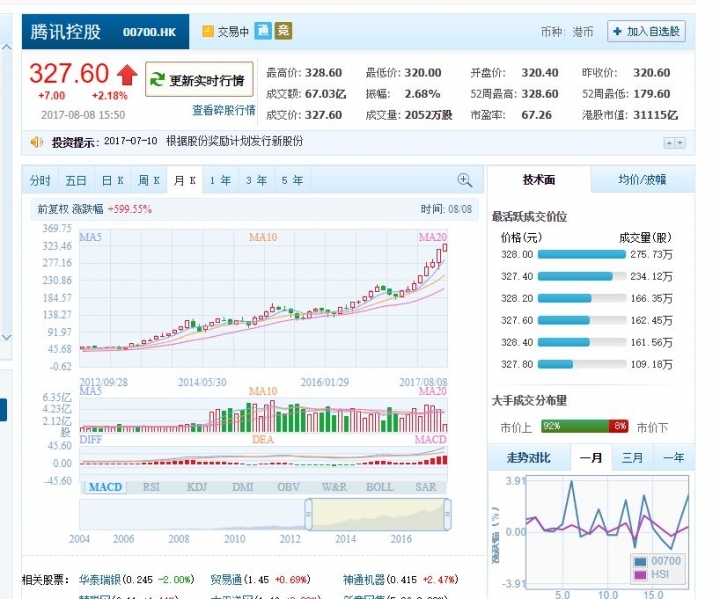Click the magnifier zoom icon above chart
Screen dimensions: 720x599
(465, 180)
